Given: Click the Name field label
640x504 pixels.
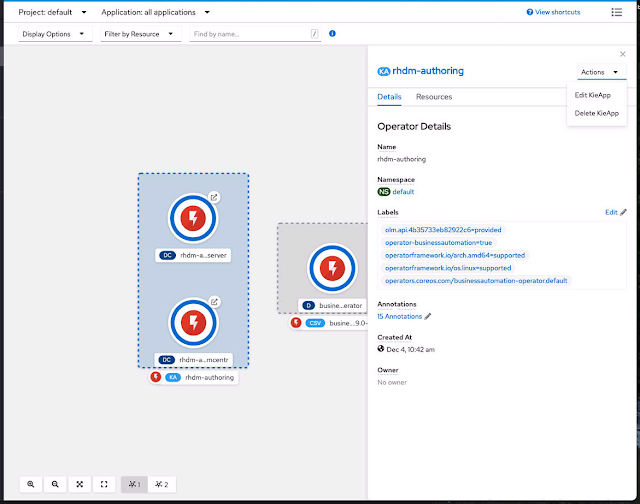Looking at the screenshot, I should (387, 147).
